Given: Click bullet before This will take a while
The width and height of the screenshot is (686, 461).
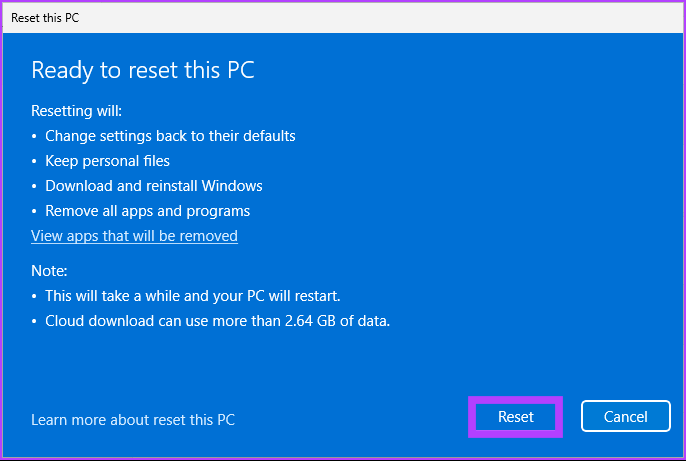Looking at the screenshot, I should click(x=35, y=296).
